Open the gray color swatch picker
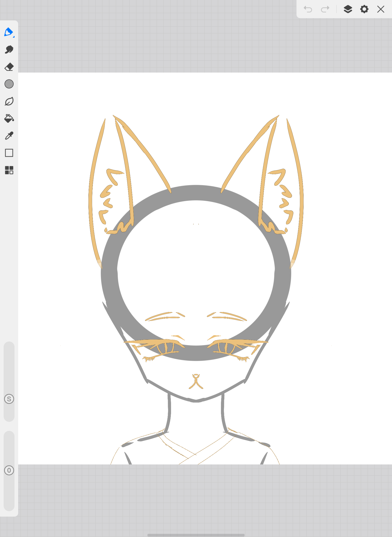This screenshot has width=392, height=537. tap(9, 84)
